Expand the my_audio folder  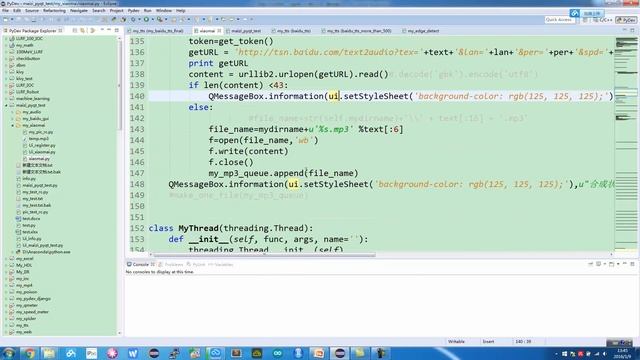[13, 112]
